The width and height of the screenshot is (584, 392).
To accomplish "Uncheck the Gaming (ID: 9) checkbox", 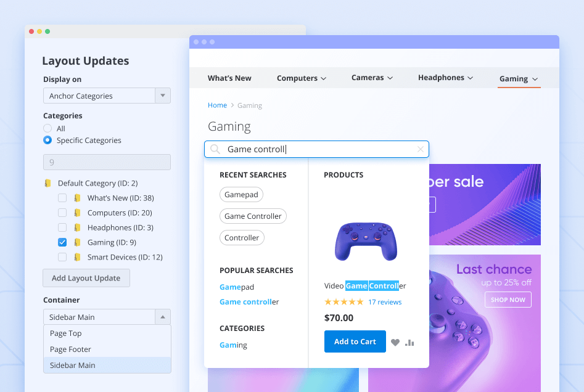I will point(62,242).
